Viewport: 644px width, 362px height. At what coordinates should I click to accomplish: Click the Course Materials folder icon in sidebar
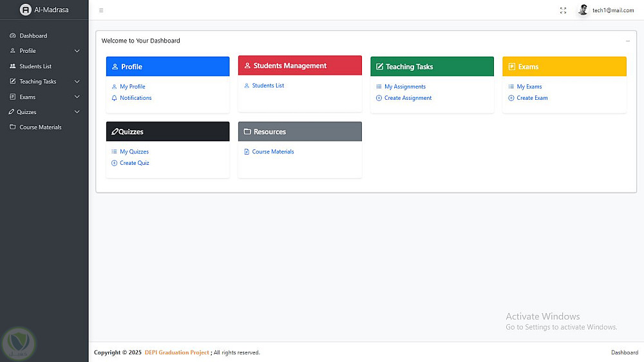(x=13, y=128)
